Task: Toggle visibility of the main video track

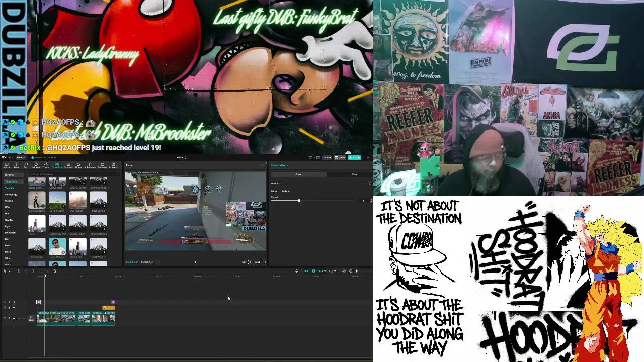Action: click(14, 318)
